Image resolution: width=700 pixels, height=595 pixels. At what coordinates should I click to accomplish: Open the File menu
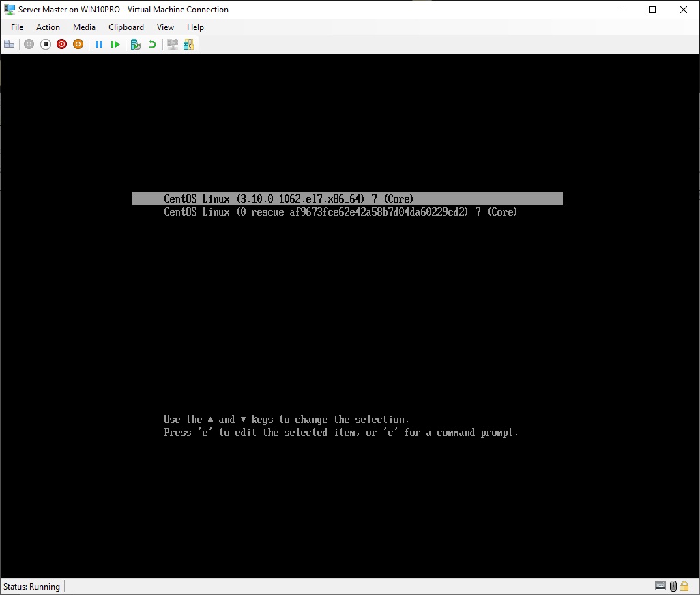17,27
